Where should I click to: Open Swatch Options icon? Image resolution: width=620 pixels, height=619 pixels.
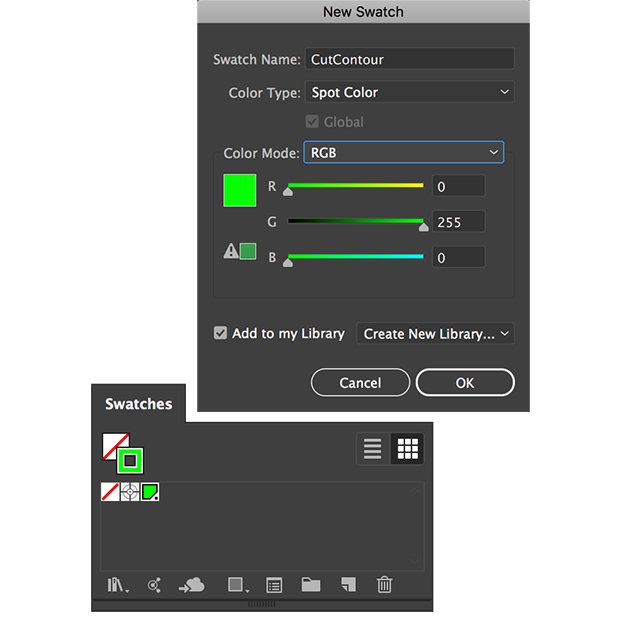(274, 585)
